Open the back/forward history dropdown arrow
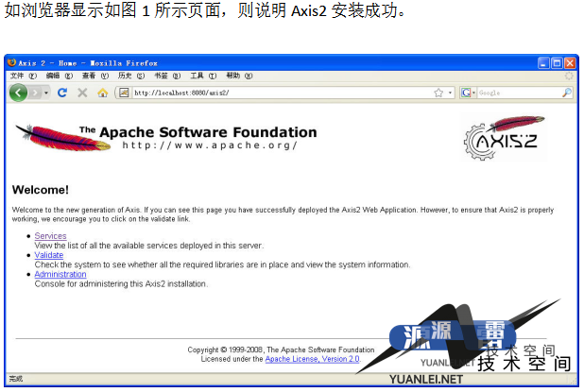Viewport: 584px width, 392px height. point(46,93)
